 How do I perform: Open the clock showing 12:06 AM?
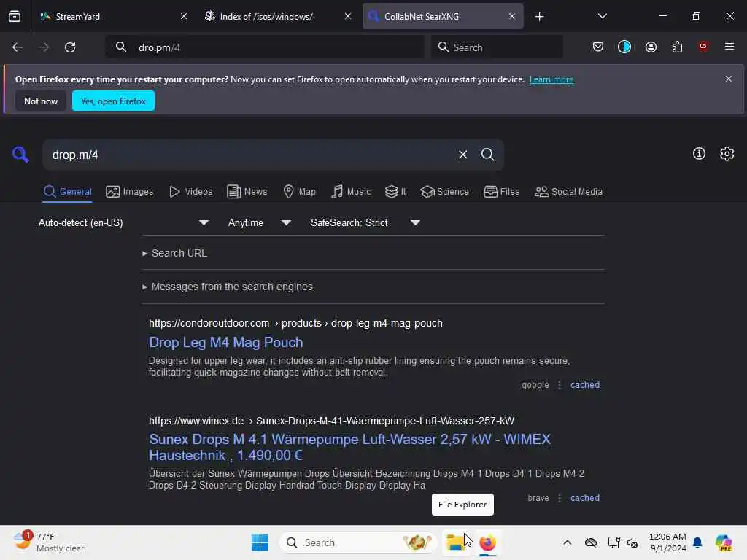click(667, 542)
